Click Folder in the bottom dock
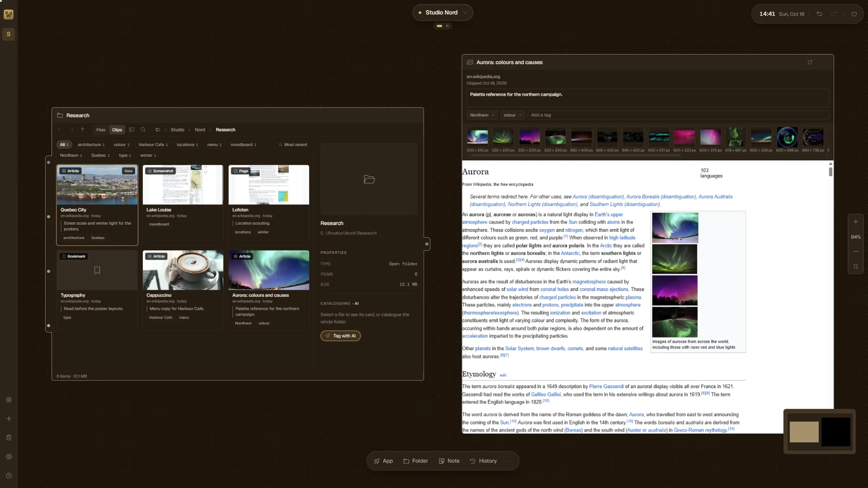Viewport: 868px width, 488px height. [416, 461]
